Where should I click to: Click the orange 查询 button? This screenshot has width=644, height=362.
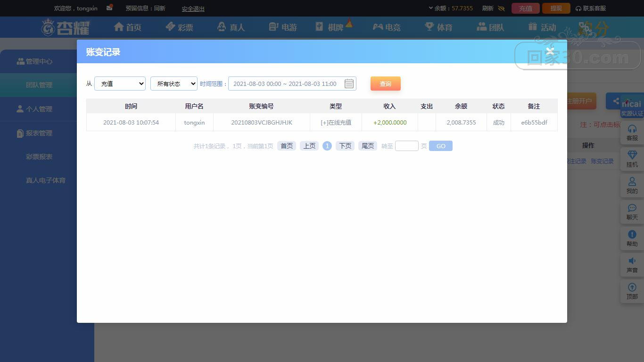click(385, 84)
